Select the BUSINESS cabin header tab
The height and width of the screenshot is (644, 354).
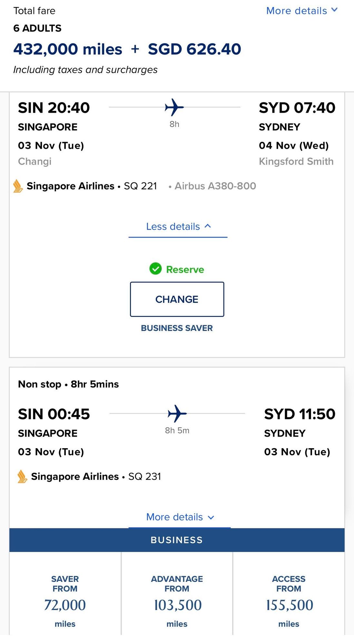click(177, 540)
